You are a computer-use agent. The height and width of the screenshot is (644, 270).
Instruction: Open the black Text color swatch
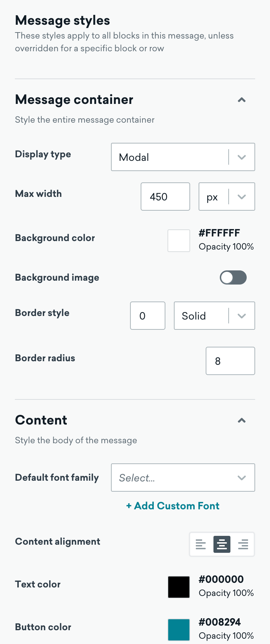(179, 587)
